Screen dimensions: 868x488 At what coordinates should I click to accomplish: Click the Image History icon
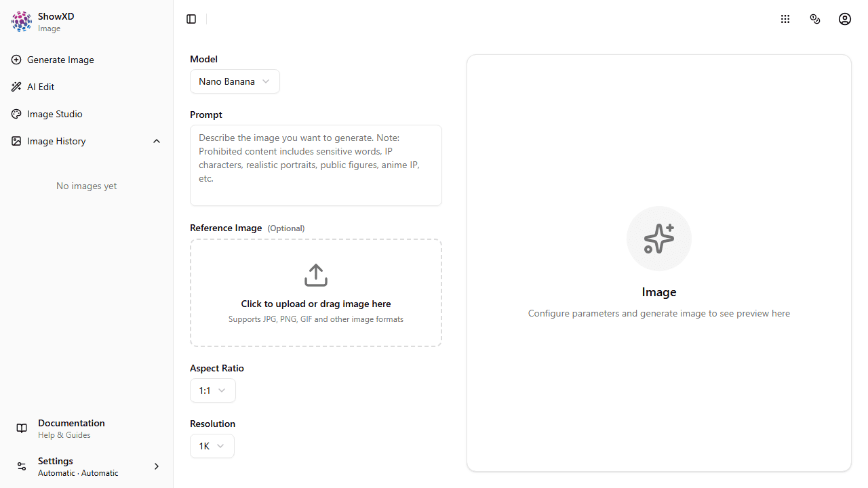[x=16, y=141]
